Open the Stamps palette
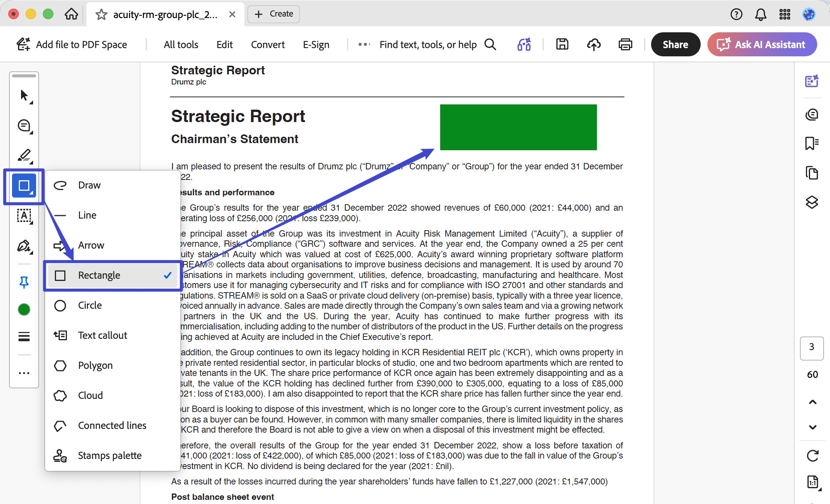Image resolution: width=830 pixels, height=504 pixels. [113, 456]
